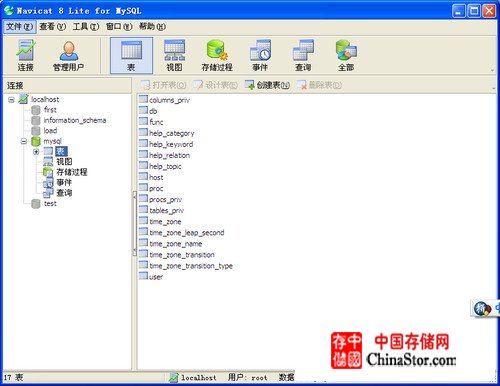
Task: Select the columns_priv table
Action: (164, 100)
